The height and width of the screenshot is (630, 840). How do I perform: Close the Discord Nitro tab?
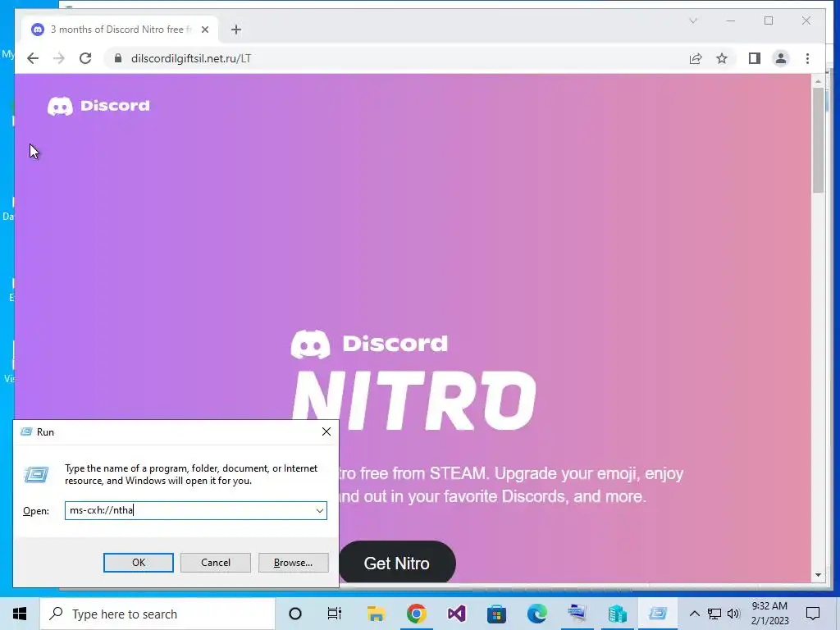coord(204,30)
